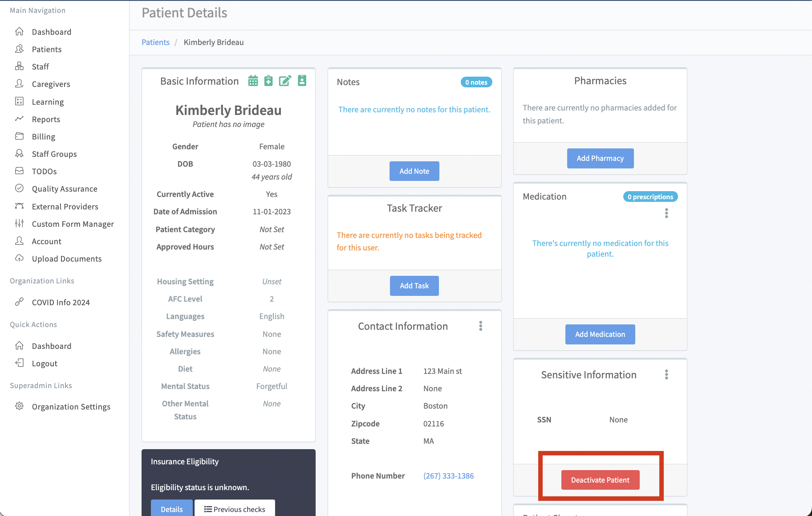The image size is (812, 516).
Task: Expand Contact Information kebab menu
Action: 481,326
